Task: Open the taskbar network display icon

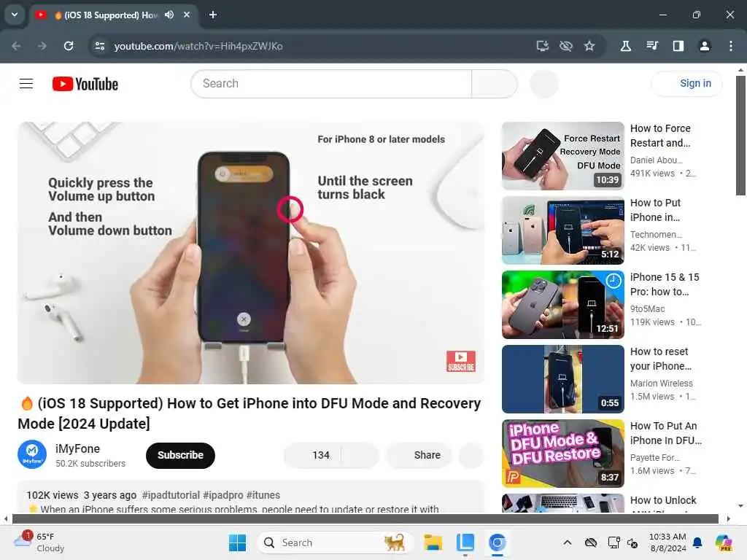Action: coord(614,542)
